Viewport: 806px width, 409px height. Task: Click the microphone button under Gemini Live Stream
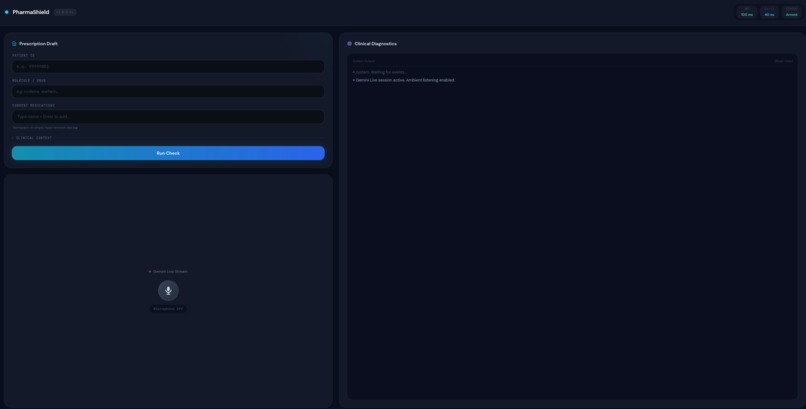coord(168,291)
